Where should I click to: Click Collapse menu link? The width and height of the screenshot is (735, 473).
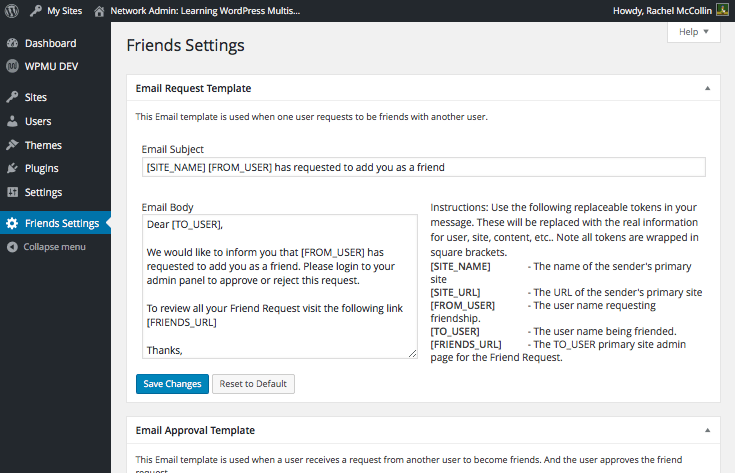54,247
